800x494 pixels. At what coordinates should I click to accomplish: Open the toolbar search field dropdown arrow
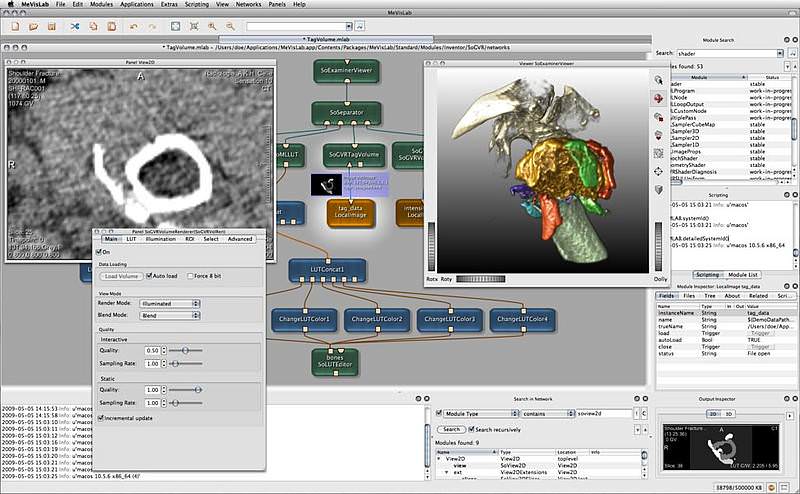click(x=349, y=26)
